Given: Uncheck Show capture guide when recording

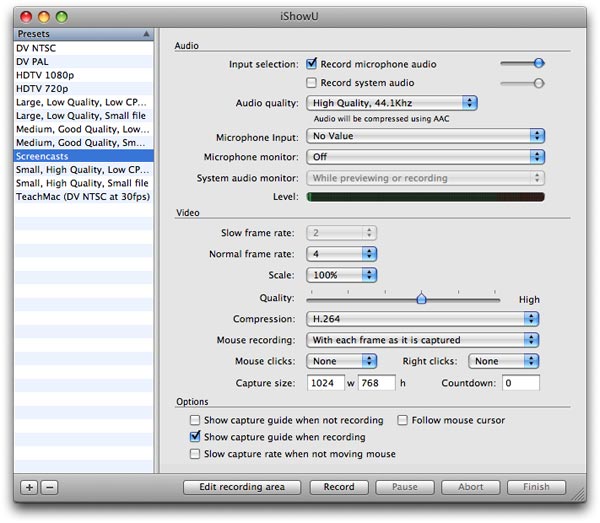Looking at the screenshot, I should (x=195, y=437).
